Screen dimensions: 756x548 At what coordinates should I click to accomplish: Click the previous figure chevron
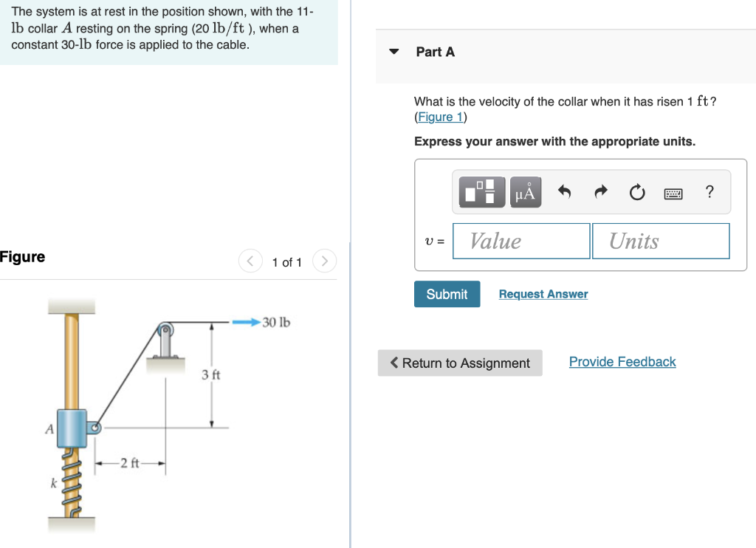[x=250, y=261]
